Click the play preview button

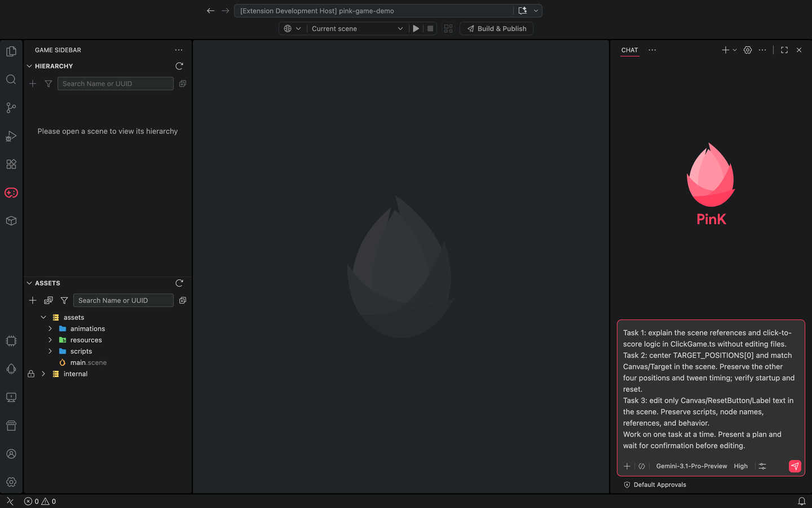coord(416,29)
